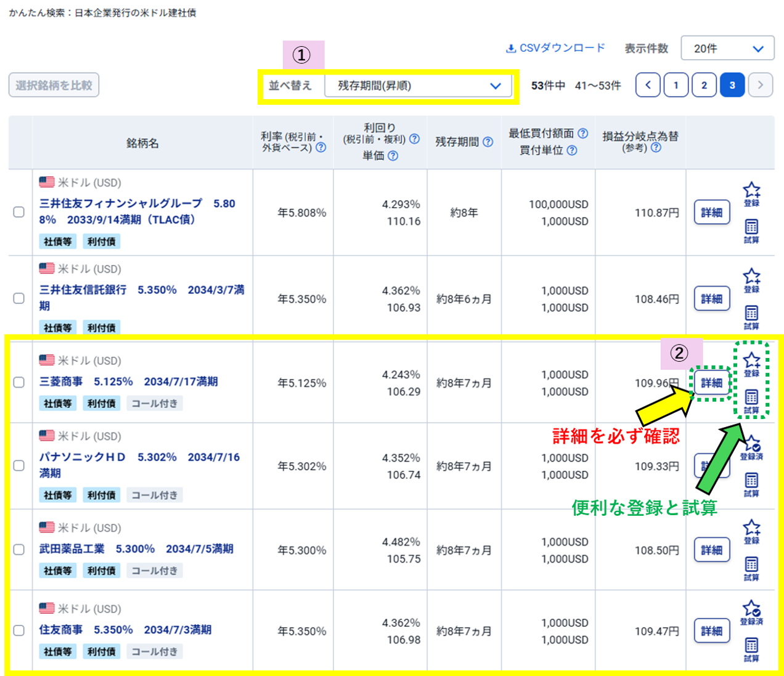Open the calculator 試算 icon for 三井住友信託銀行
The image size is (784, 676).
pos(751,313)
